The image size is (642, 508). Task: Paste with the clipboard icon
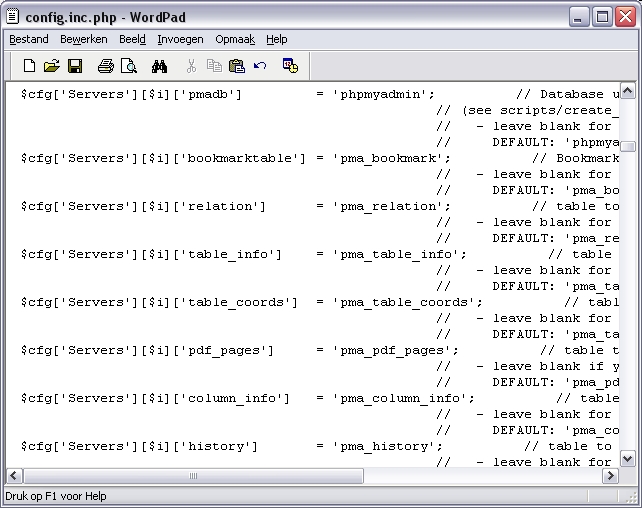point(237,66)
